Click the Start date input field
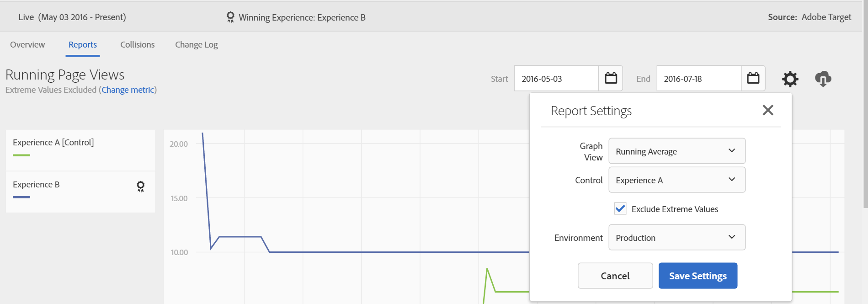This screenshot has width=868, height=304. pyautogui.click(x=556, y=79)
